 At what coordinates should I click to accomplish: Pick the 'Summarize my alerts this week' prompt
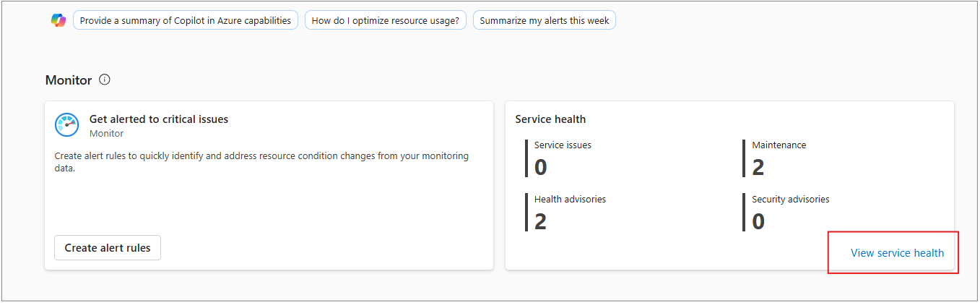(x=545, y=20)
